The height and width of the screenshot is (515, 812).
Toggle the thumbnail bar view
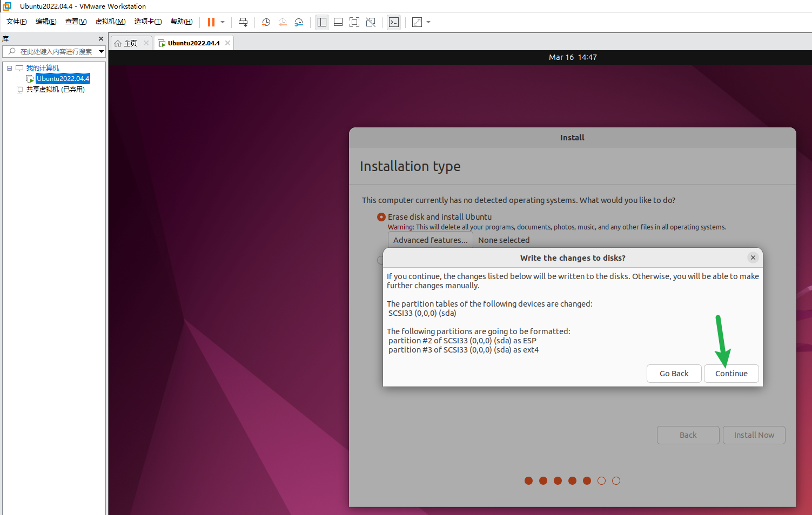pos(338,22)
